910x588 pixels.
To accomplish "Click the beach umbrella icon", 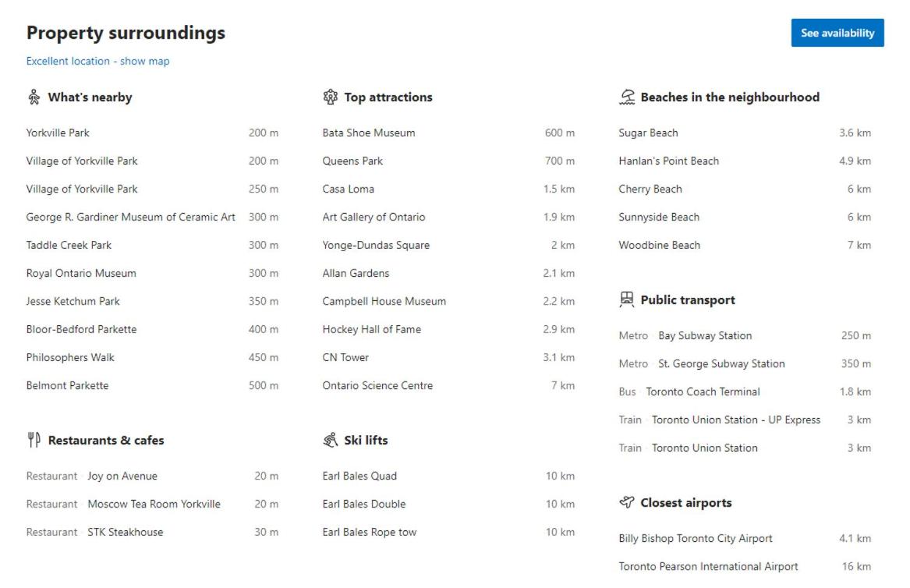I will point(627,97).
